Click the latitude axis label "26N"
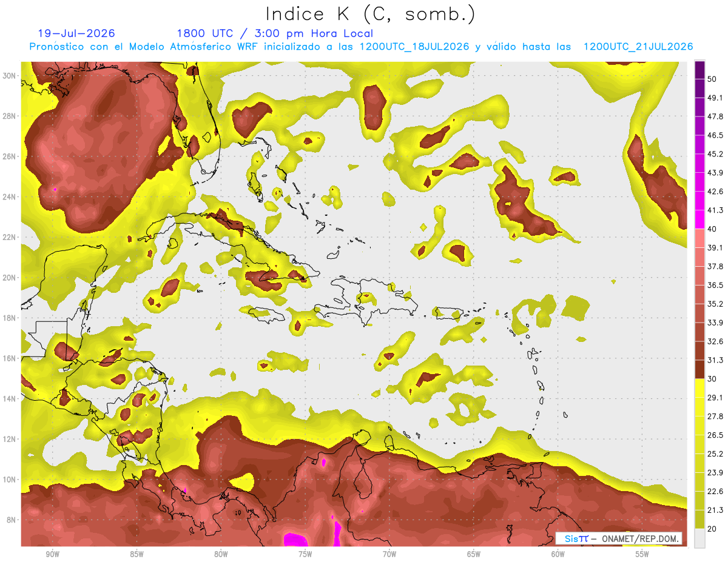The width and height of the screenshot is (728, 562). (x=9, y=156)
